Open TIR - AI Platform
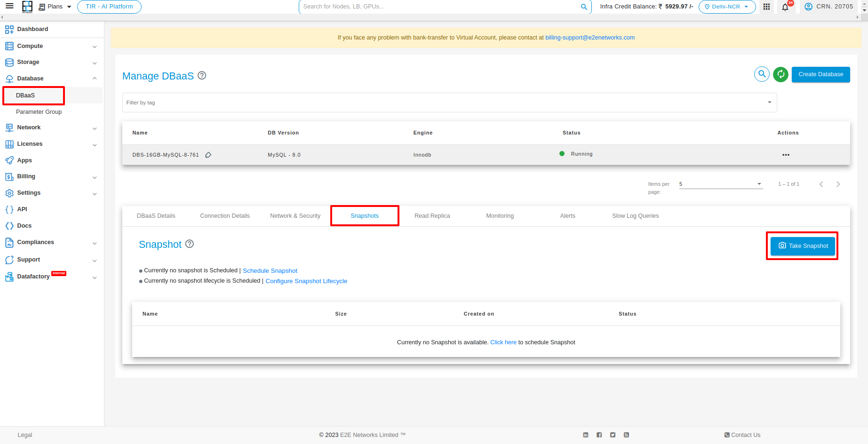The width and height of the screenshot is (868, 444). tap(109, 7)
